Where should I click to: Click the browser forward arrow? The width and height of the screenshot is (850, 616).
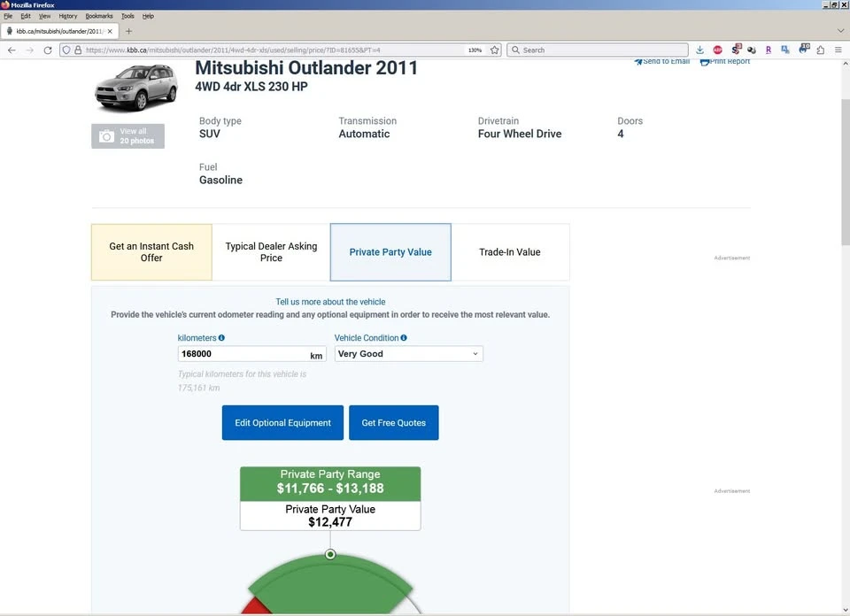click(30, 50)
